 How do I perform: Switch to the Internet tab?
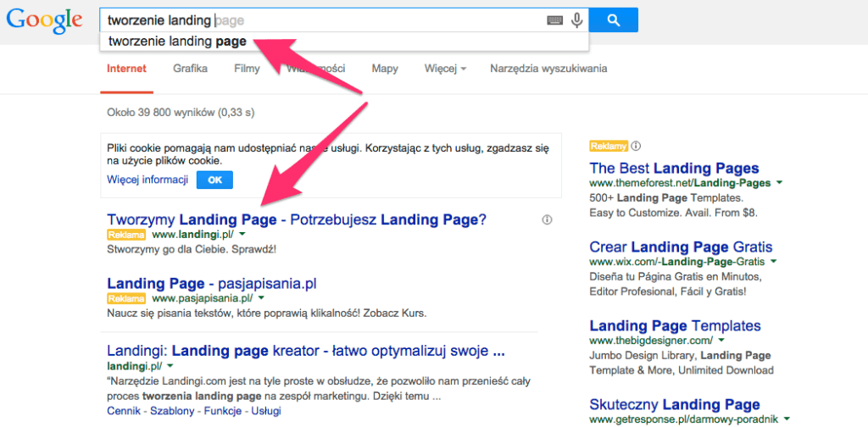pos(127,69)
